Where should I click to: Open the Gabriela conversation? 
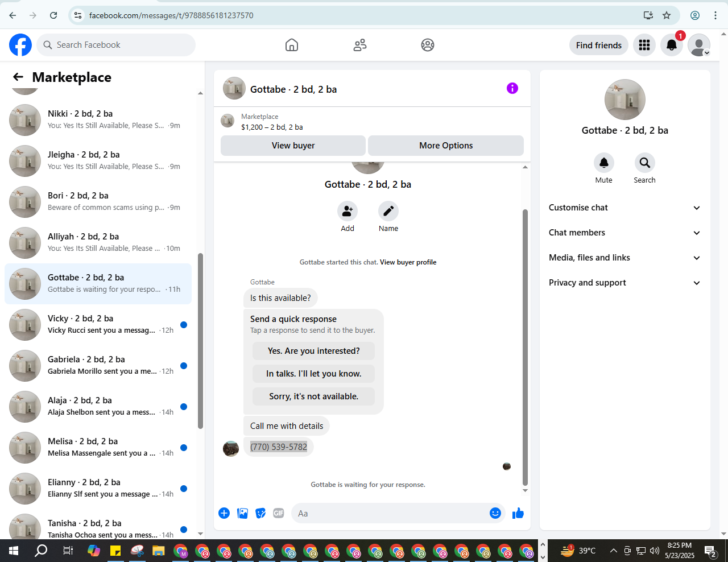(98, 366)
